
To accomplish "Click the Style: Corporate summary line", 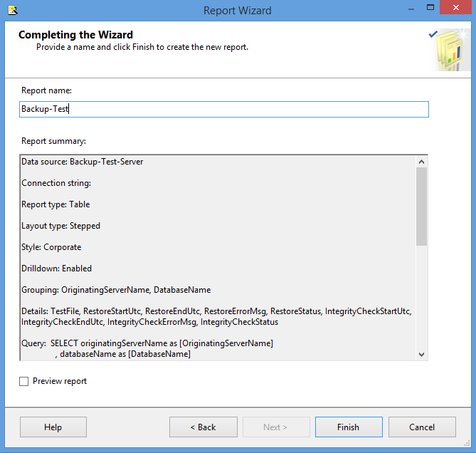I will [x=51, y=247].
